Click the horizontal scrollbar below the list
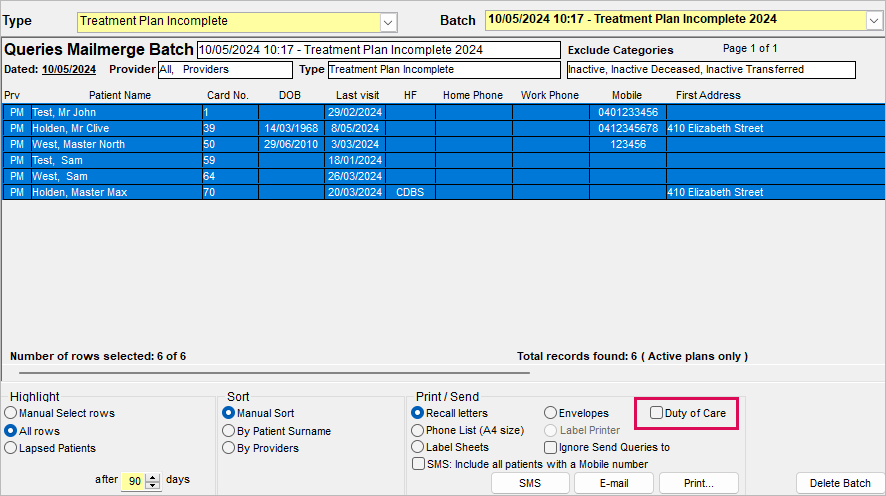 tap(274, 373)
